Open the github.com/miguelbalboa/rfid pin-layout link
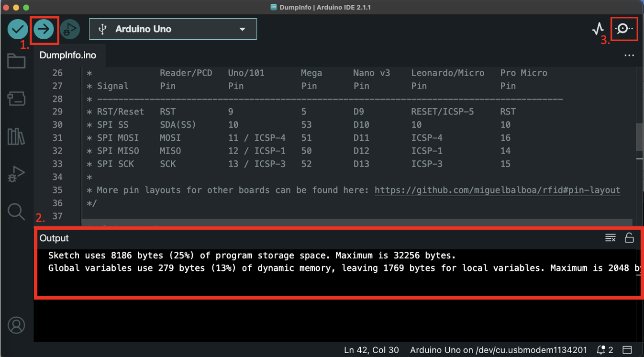Viewport: 644px width, 357px height. [x=498, y=190]
